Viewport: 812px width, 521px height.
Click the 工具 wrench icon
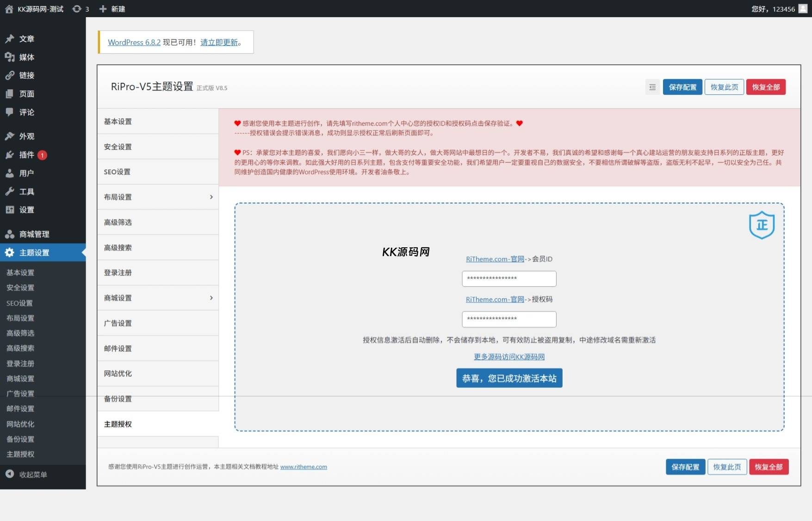pos(10,191)
